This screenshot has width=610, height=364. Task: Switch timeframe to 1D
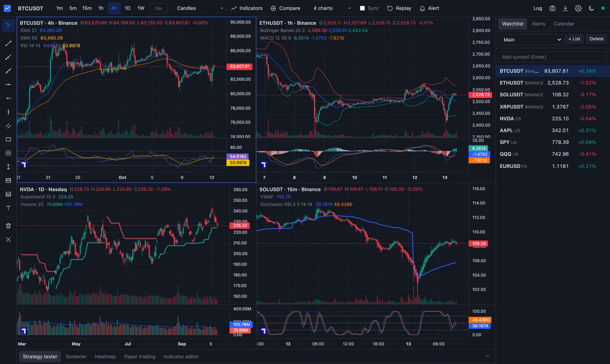(x=127, y=8)
